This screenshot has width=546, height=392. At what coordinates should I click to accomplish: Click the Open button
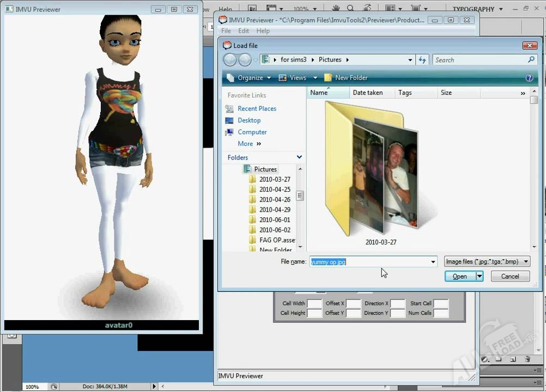click(460, 277)
